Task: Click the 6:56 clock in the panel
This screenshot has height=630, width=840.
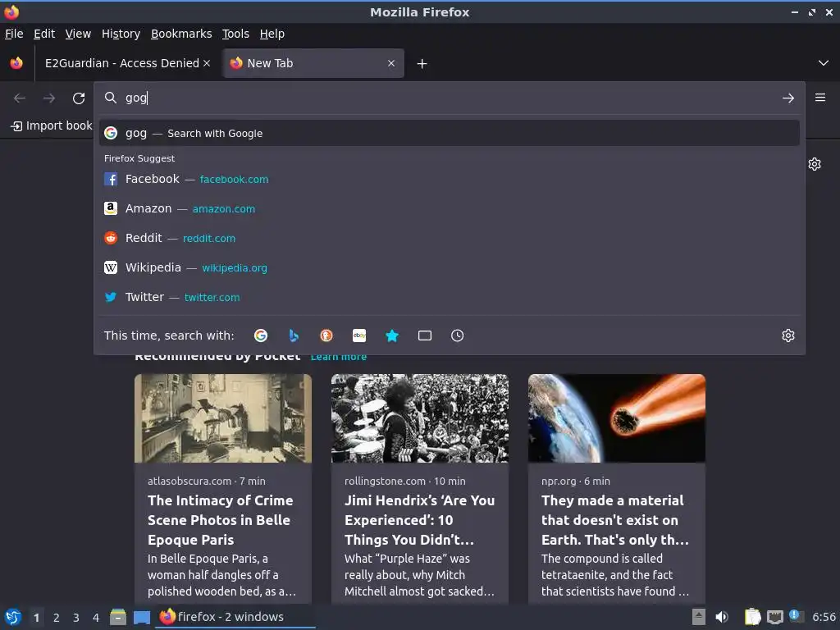Action: tap(824, 617)
